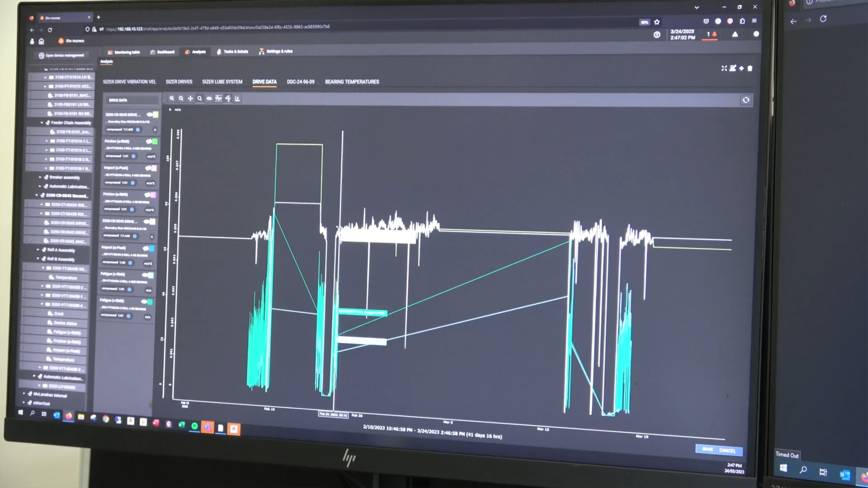868x488 pixels.
Task: Click the info circle icon
Action: point(756,34)
